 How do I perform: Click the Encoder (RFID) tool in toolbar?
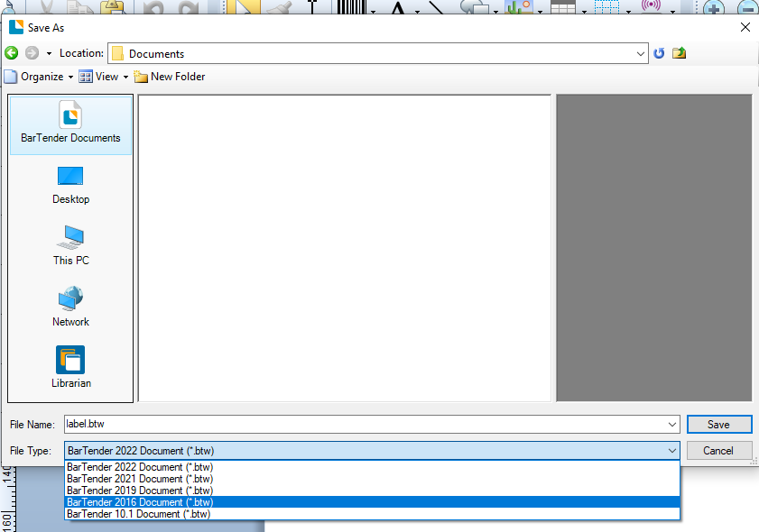click(x=651, y=6)
